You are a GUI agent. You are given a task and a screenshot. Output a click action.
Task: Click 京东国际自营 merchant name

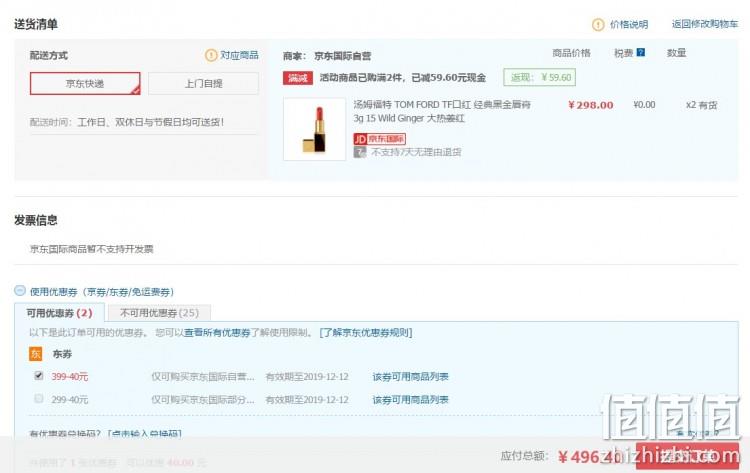coord(342,56)
